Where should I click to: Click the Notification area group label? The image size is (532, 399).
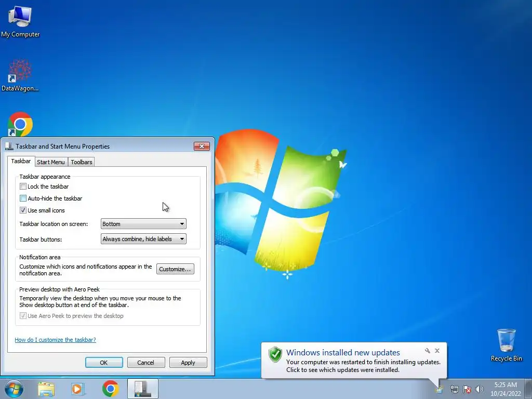39,257
